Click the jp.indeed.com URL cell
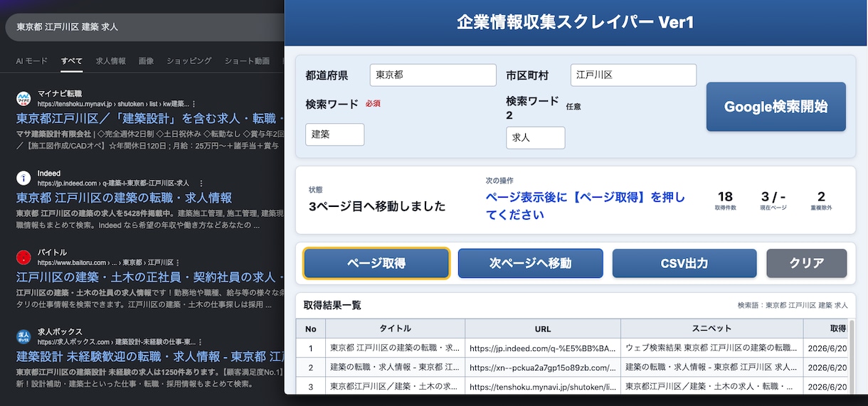868x406 pixels. pyautogui.click(x=543, y=348)
